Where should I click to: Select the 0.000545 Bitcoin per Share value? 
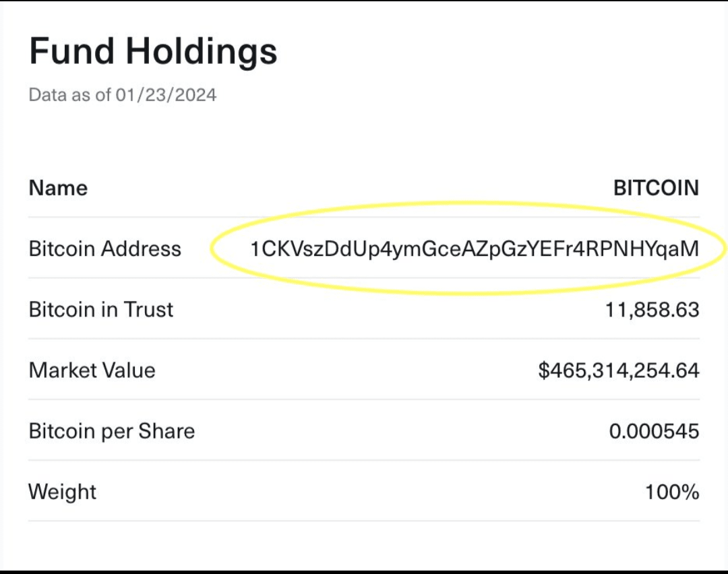(x=654, y=432)
